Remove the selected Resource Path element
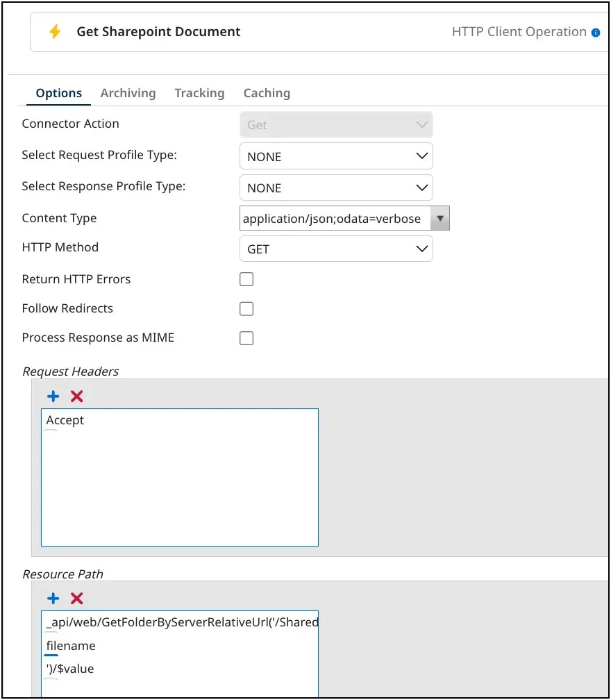The image size is (611, 700). coord(76,598)
